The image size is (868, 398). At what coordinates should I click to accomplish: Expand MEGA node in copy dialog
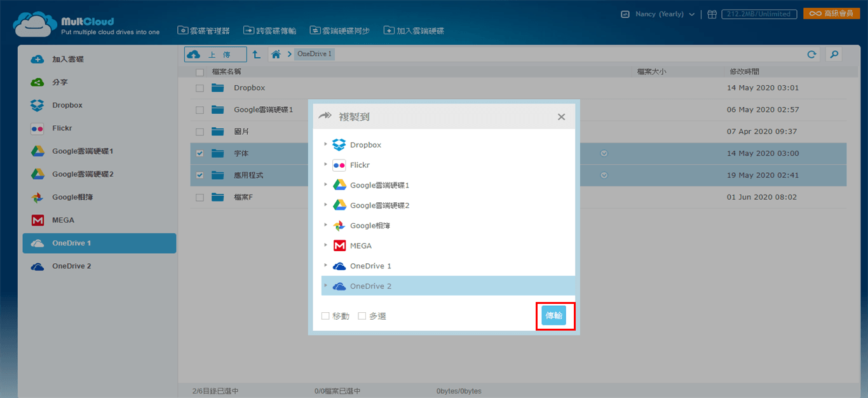(326, 245)
